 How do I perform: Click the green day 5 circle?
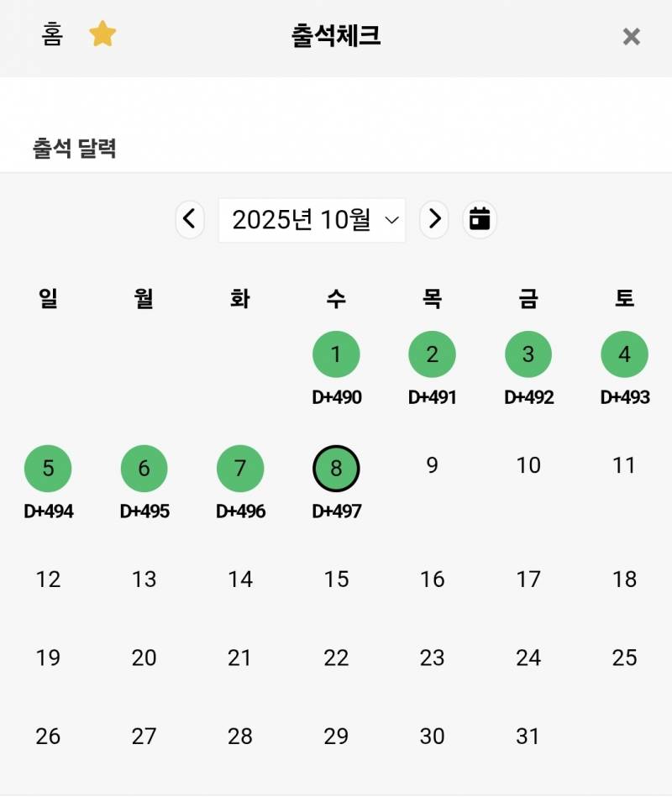(48, 468)
